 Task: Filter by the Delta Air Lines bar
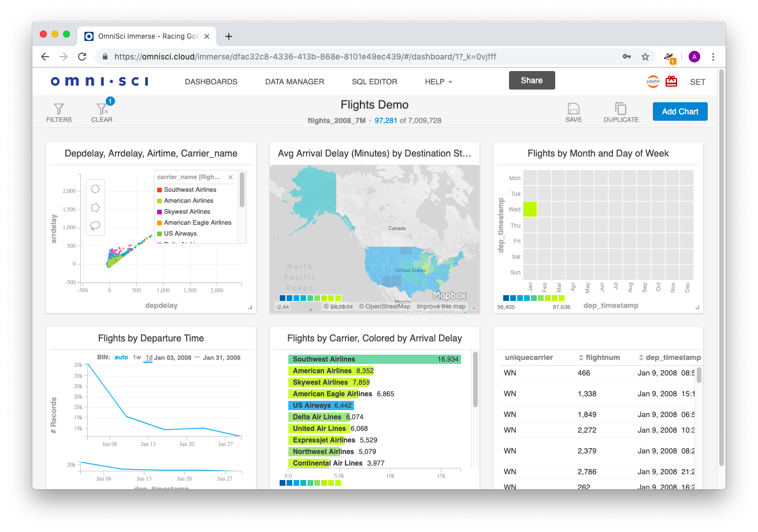point(319,417)
